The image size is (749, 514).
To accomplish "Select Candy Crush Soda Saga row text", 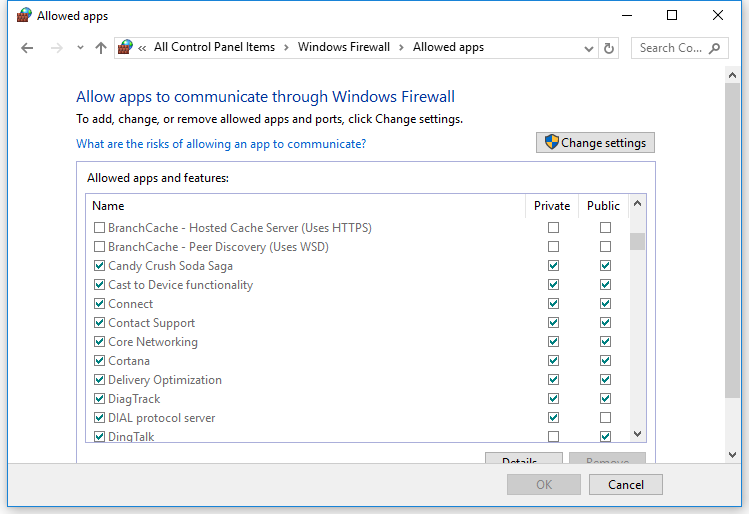I will [171, 266].
